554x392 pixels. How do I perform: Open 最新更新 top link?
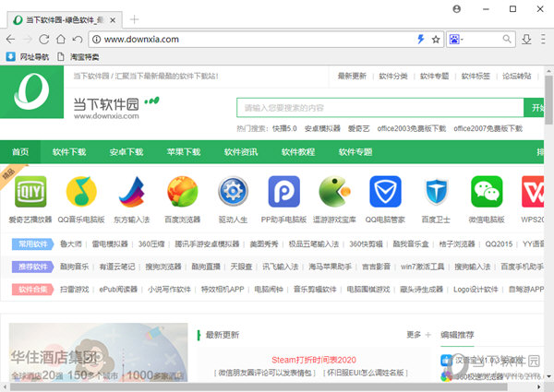pos(352,76)
